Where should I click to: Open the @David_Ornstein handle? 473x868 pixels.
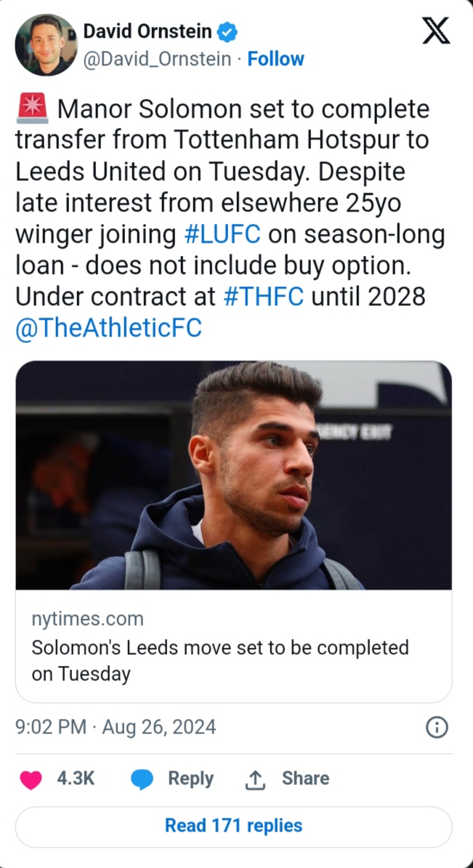(159, 59)
